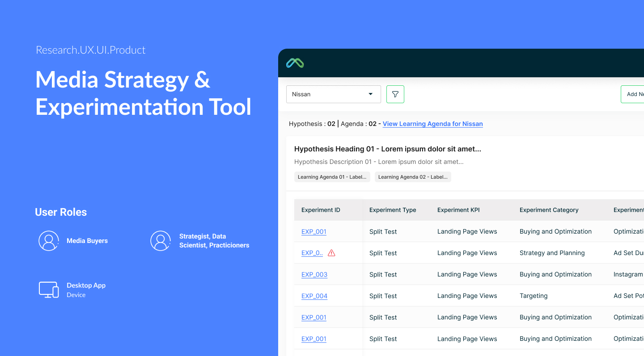
Task: Click the red warning icon next to EXP_0..
Action: click(331, 252)
